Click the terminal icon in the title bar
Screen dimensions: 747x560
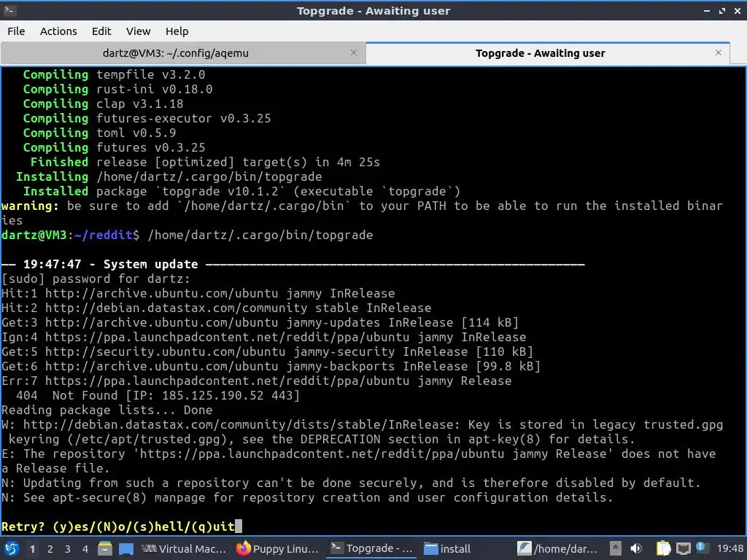(x=9, y=10)
